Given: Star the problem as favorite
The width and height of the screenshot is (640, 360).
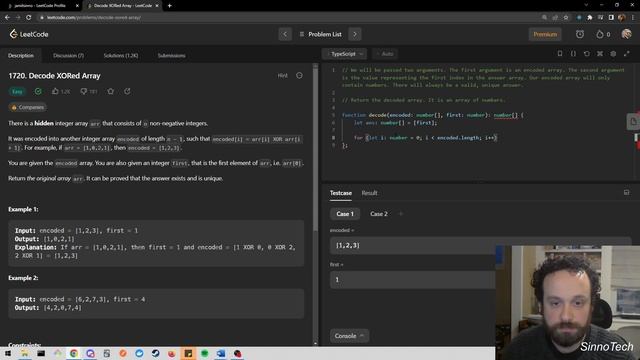Looking at the screenshot, I should pos(111,91).
